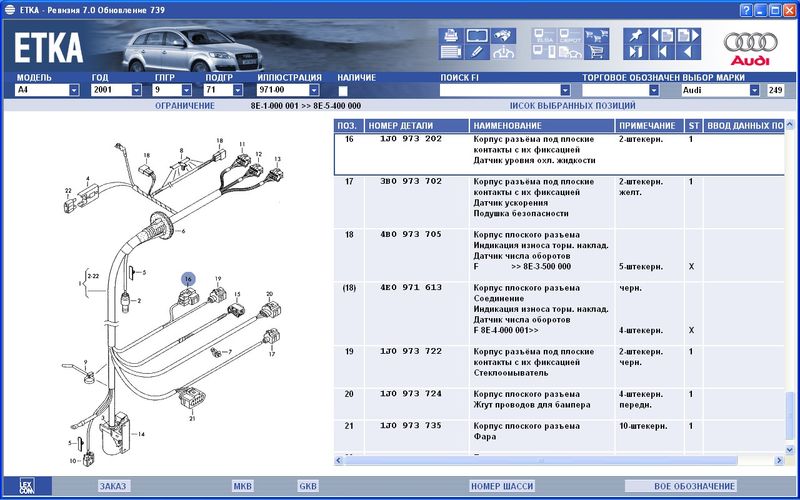Viewport: 800px width, 500px height.
Task: Click horizontal scrollbar right arrow
Action: click(779, 461)
